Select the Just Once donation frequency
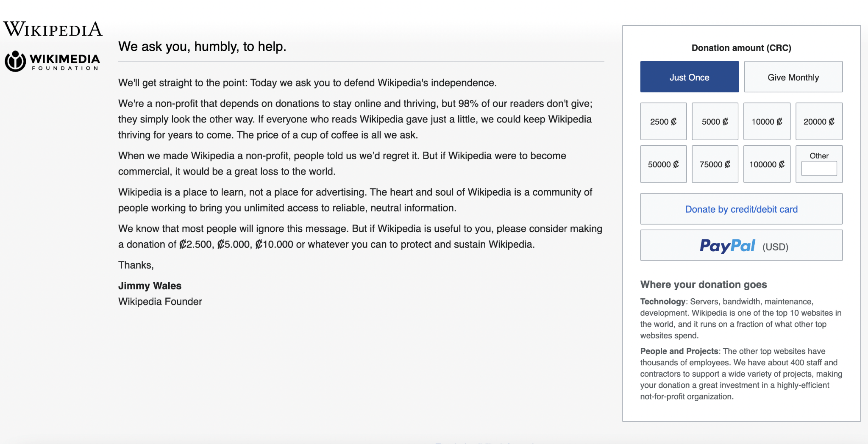This screenshot has height=444, width=868. click(689, 77)
